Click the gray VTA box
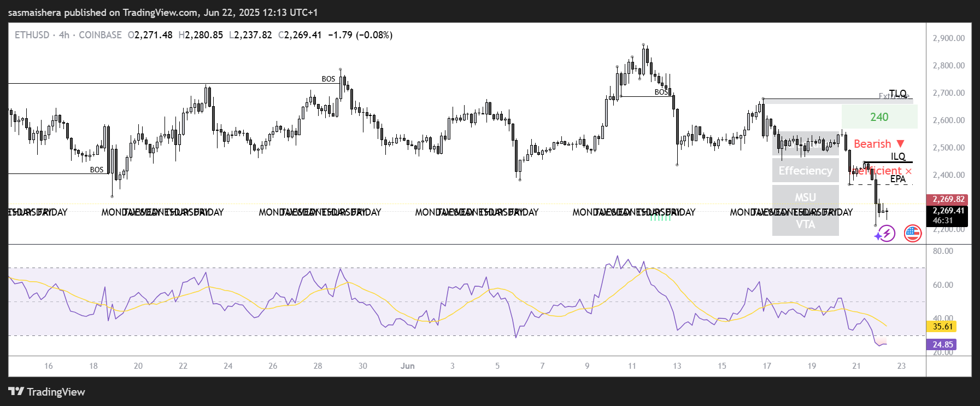The height and width of the screenshot is (406, 980). (805, 224)
